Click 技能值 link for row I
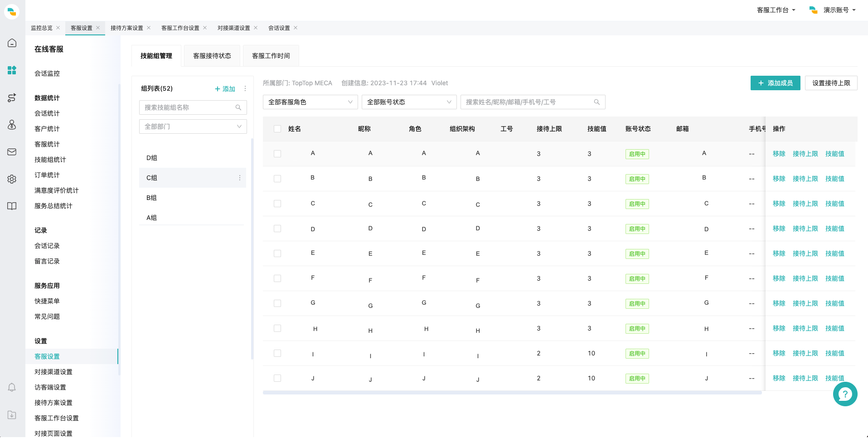868x438 pixels. click(835, 353)
